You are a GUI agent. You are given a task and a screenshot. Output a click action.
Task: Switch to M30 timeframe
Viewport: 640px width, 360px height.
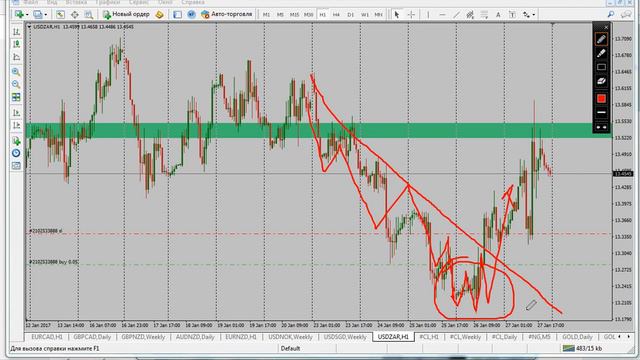pos(309,15)
